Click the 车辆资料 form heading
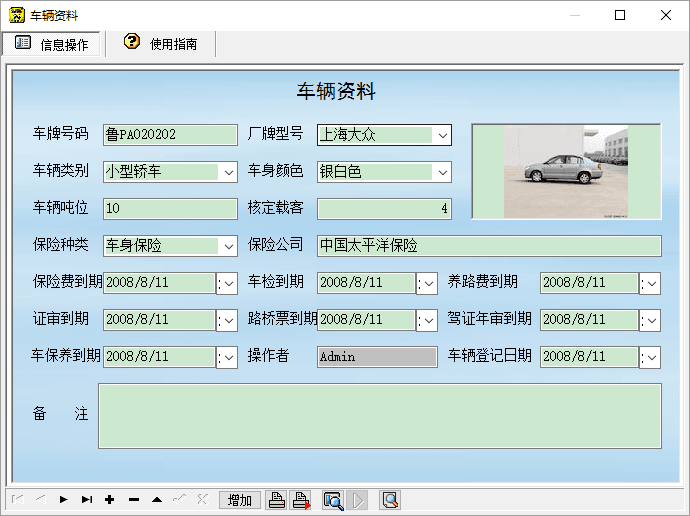 click(x=336, y=91)
